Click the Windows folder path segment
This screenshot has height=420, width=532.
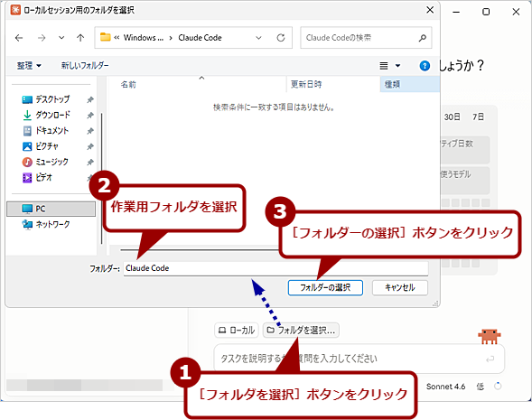coord(144,38)
